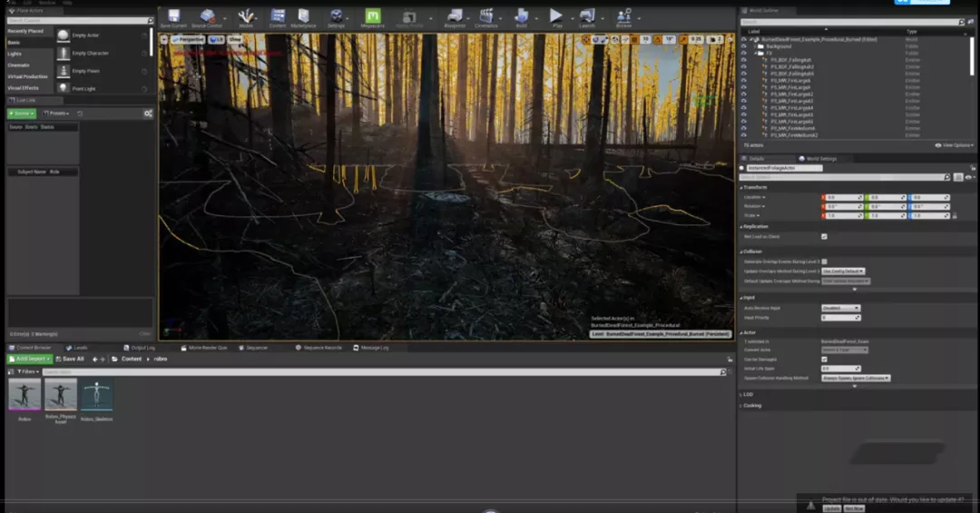Open the Source Control toolbar icon
The width and height of the screenshot is (980, 513).
click(209, 17)
